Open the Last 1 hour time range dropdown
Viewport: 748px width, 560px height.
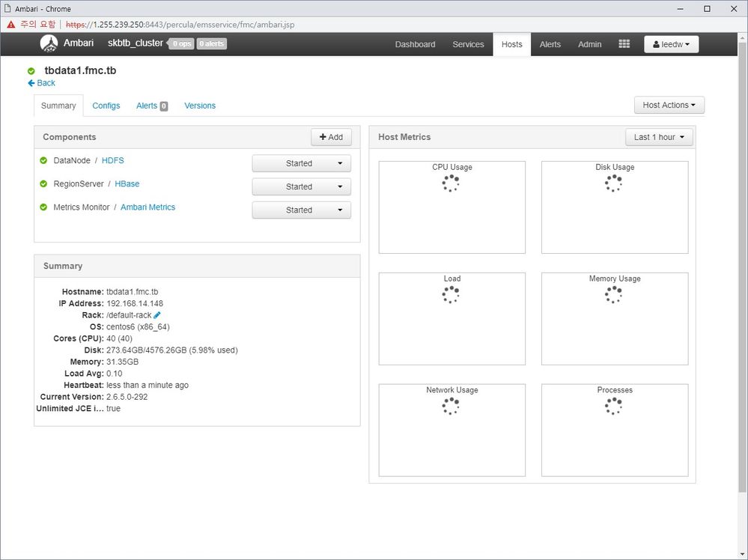coord(659,137)
